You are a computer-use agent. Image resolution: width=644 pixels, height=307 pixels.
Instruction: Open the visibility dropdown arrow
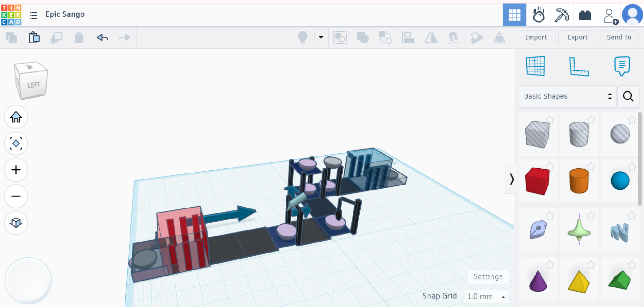point(321,37)
